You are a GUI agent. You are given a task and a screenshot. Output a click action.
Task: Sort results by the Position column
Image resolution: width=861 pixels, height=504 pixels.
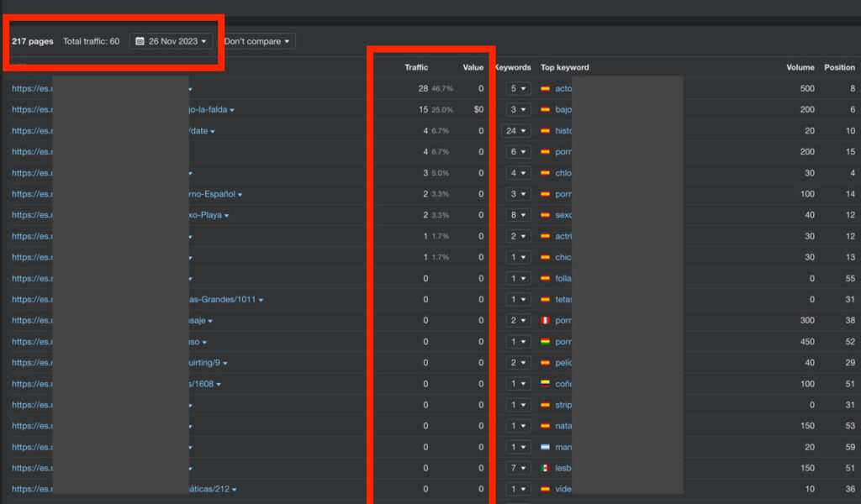[838, 67]
